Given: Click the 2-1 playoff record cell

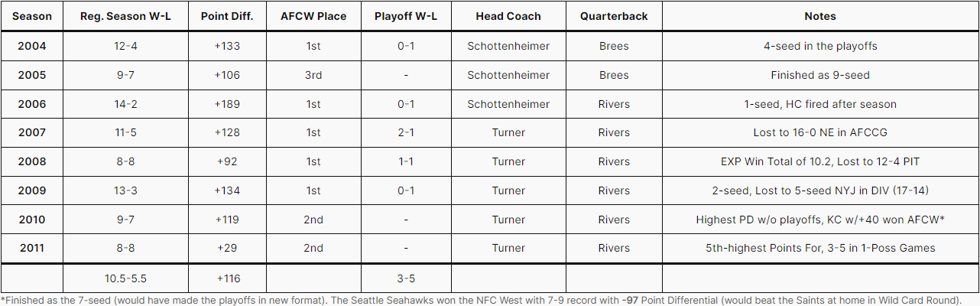Looking at the screenshot, I should click(405, 132).
